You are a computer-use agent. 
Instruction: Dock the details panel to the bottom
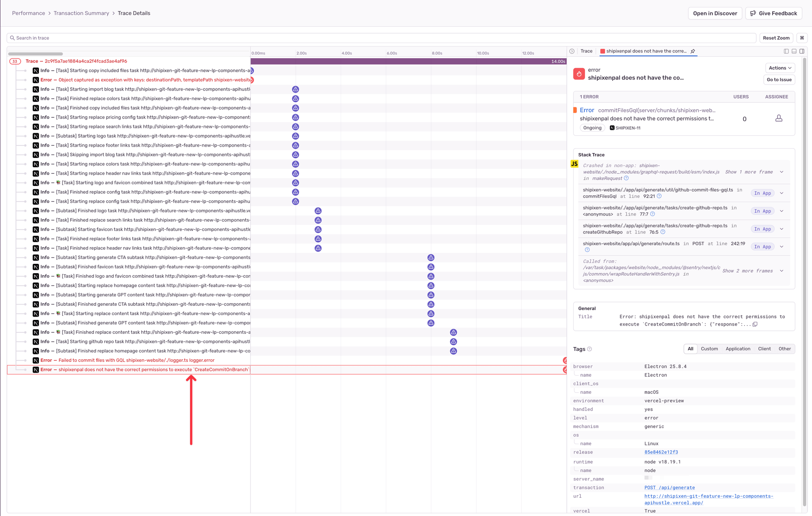(x=794, y=51)
